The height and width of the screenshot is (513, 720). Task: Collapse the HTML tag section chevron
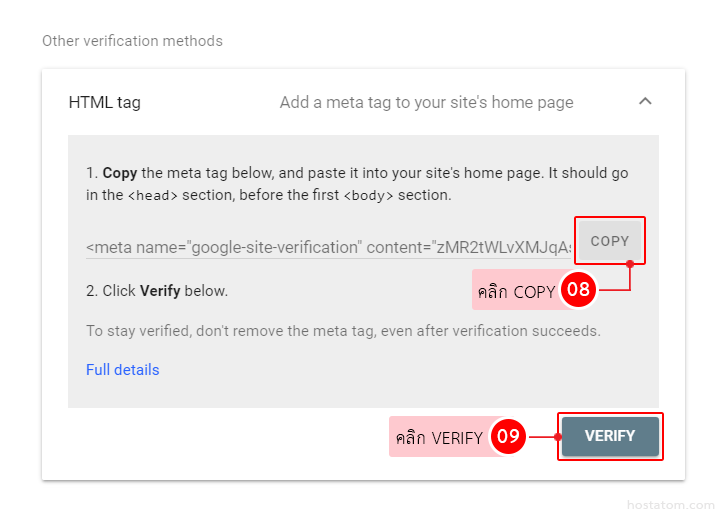pyautogui.click(x=645, y=101)
